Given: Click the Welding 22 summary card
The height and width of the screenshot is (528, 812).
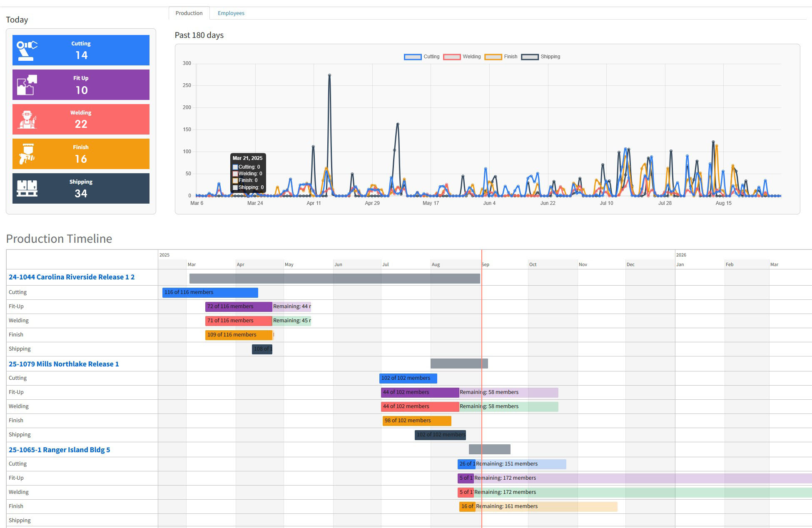Looking at the screenshot, I should point(81,119).
